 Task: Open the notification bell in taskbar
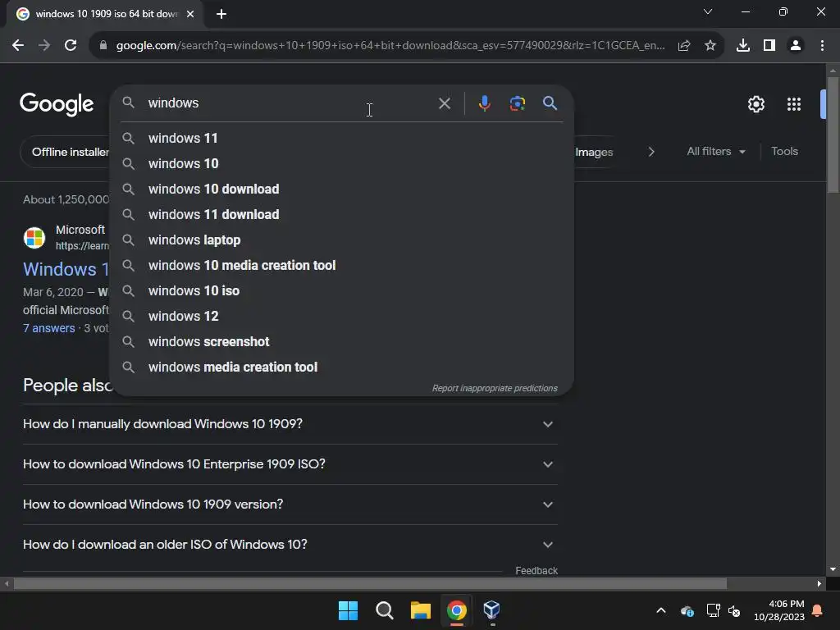(818, 610)
